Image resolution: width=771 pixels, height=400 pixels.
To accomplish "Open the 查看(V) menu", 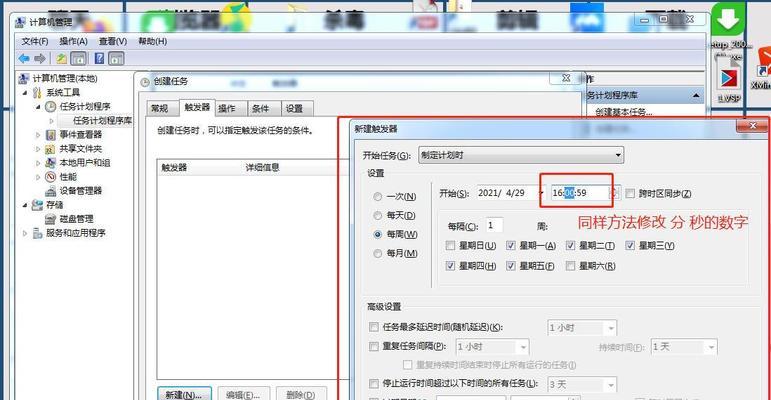I will (113, 41).
